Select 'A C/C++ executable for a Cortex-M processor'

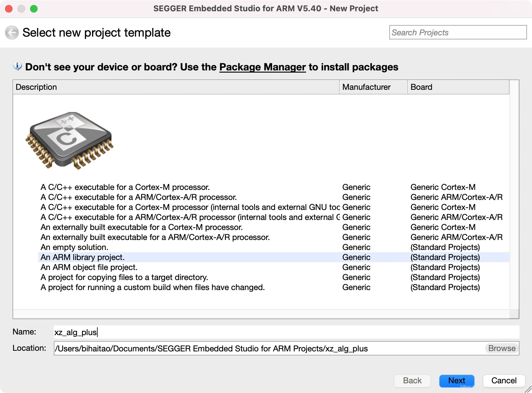[x=125, y=187]
